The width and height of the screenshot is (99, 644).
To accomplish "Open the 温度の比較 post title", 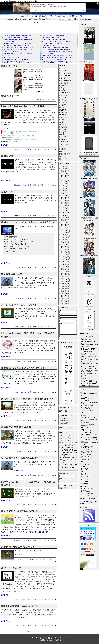I will tap(7, 191).
